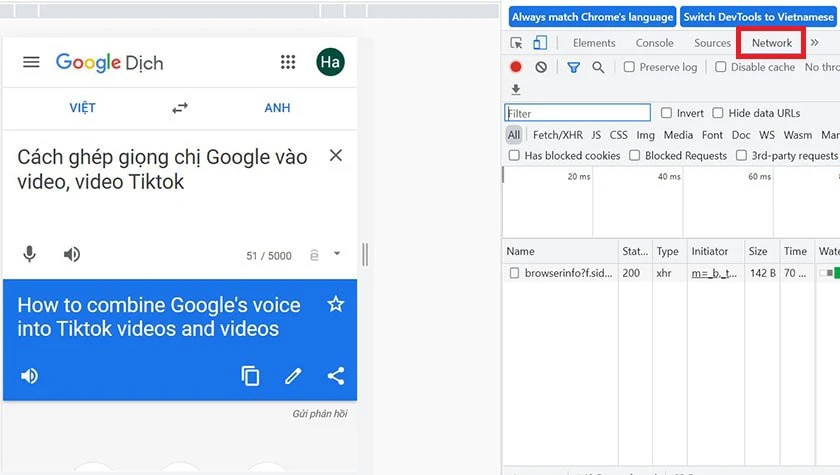Open the Network tab
840x475 pixels.
click(772, 43)
